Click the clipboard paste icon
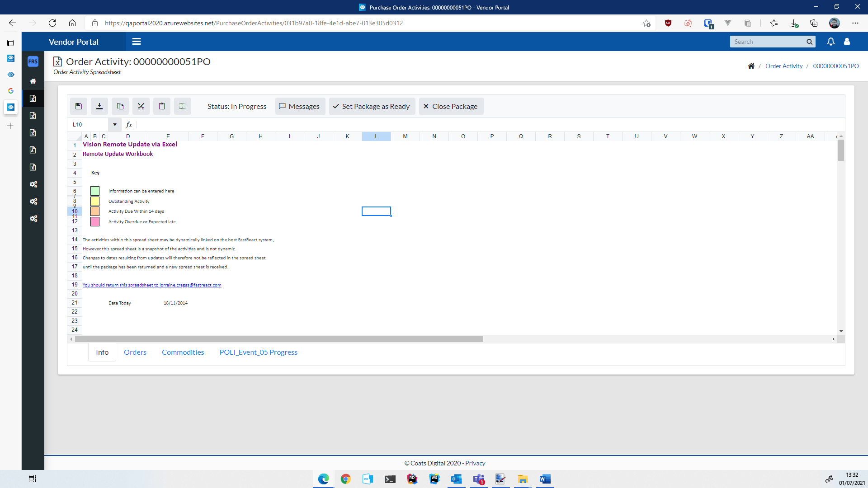This screenshot has height=488, width=868. pyautogui.click(x=162, y=106)
